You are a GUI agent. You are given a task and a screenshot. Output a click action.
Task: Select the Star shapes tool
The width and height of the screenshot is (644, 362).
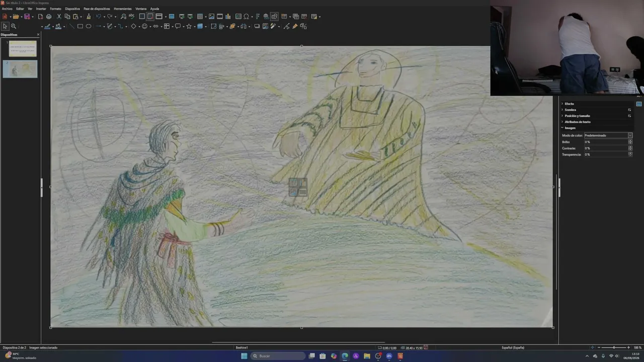[189, 26]
